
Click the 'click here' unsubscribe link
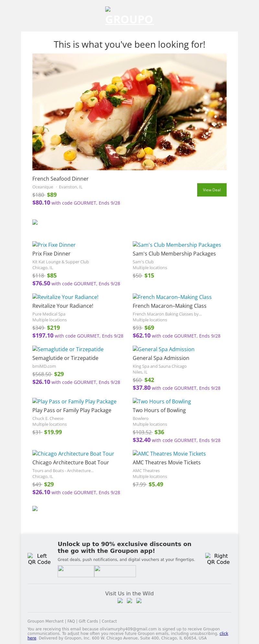[224, 633]
